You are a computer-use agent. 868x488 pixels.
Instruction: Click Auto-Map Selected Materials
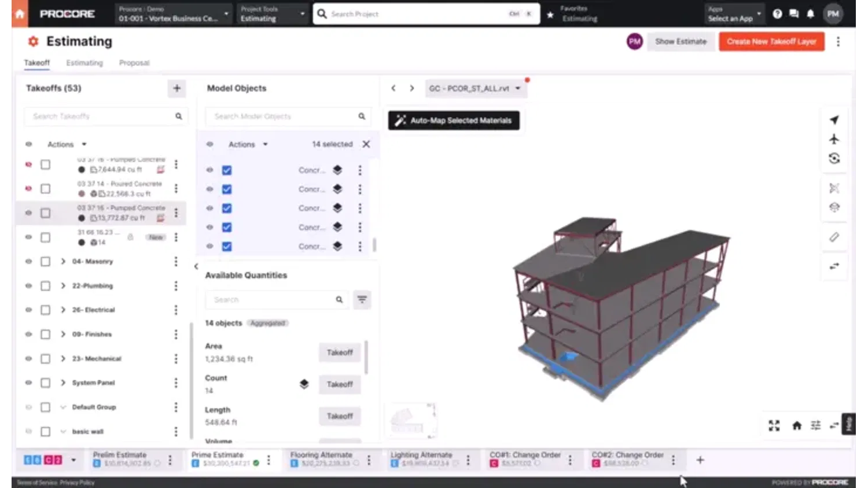click(454, 120)
